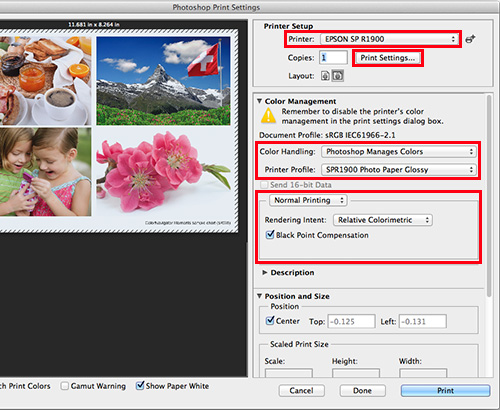Uncheck Show Paper White checkbox

click(x=140, y=386)
